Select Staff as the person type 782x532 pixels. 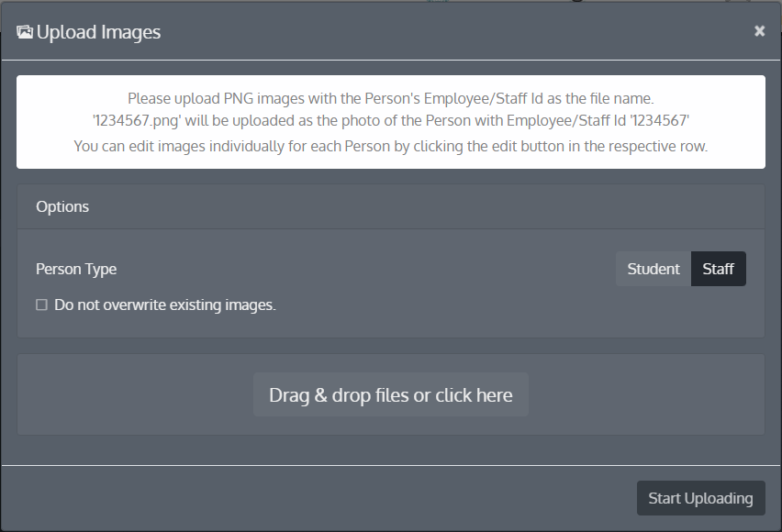point(718,269)
